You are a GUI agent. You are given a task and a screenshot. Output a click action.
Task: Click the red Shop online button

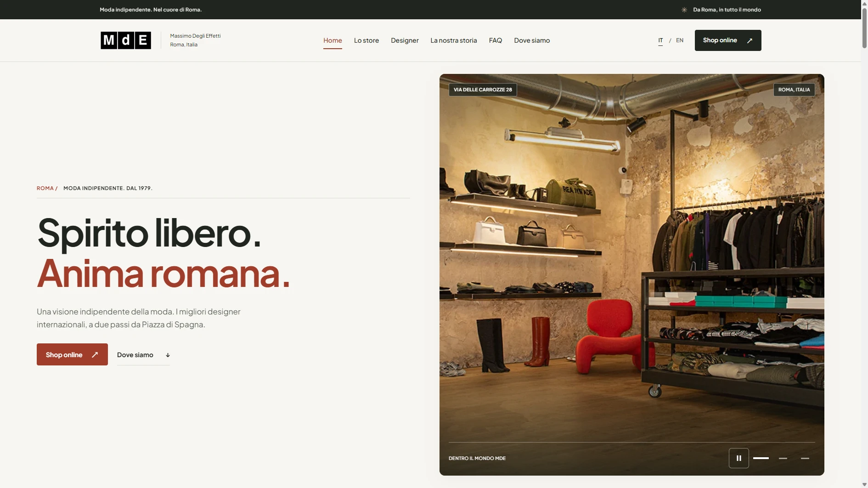click(x=72, y=354)
